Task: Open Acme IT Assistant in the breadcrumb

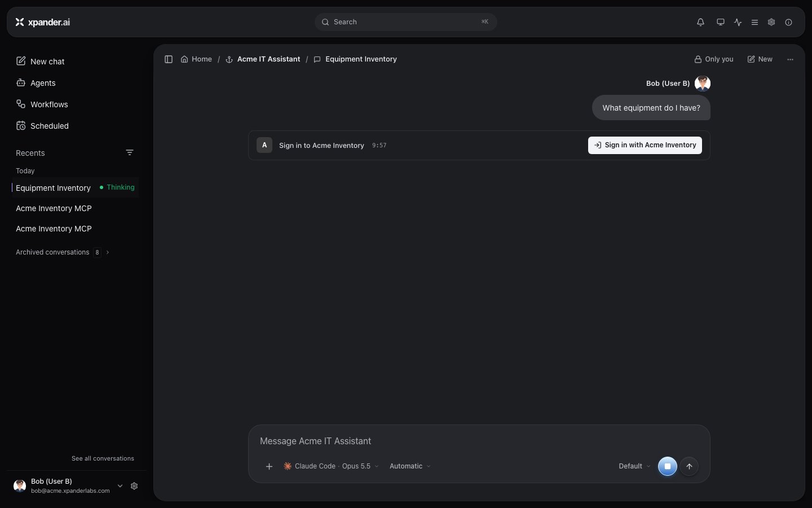Action: [x=263, y=59]
